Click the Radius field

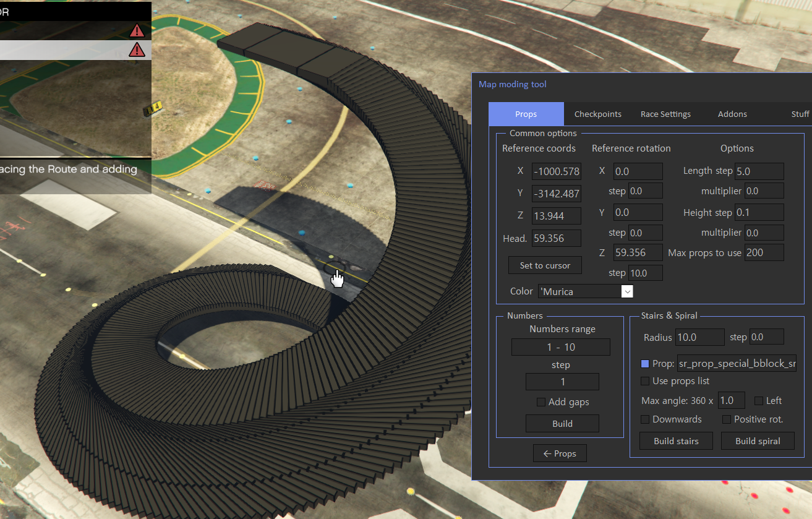(x=700, y=337)
